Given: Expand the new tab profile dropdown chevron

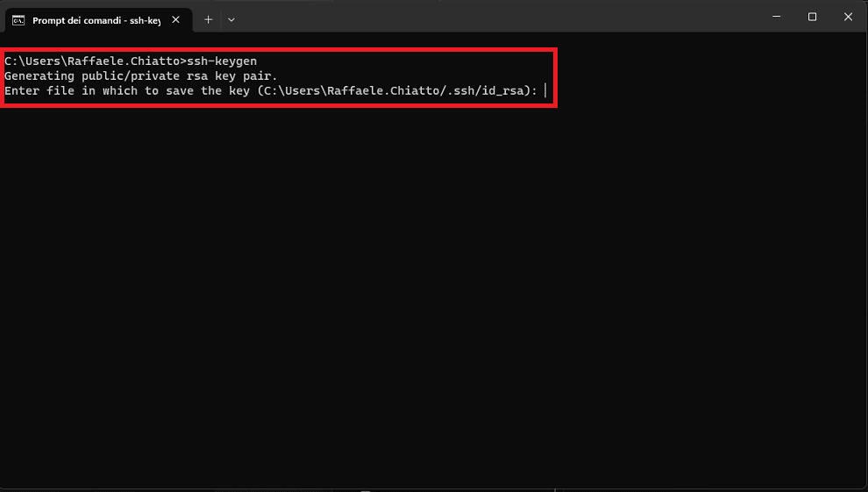Looking at the screenshot, I should tap(231, 20).
